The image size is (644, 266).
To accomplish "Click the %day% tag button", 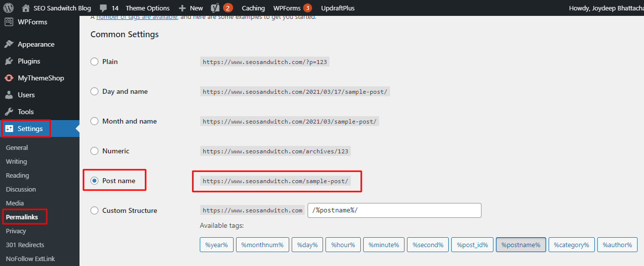I will tap(308, 245).
